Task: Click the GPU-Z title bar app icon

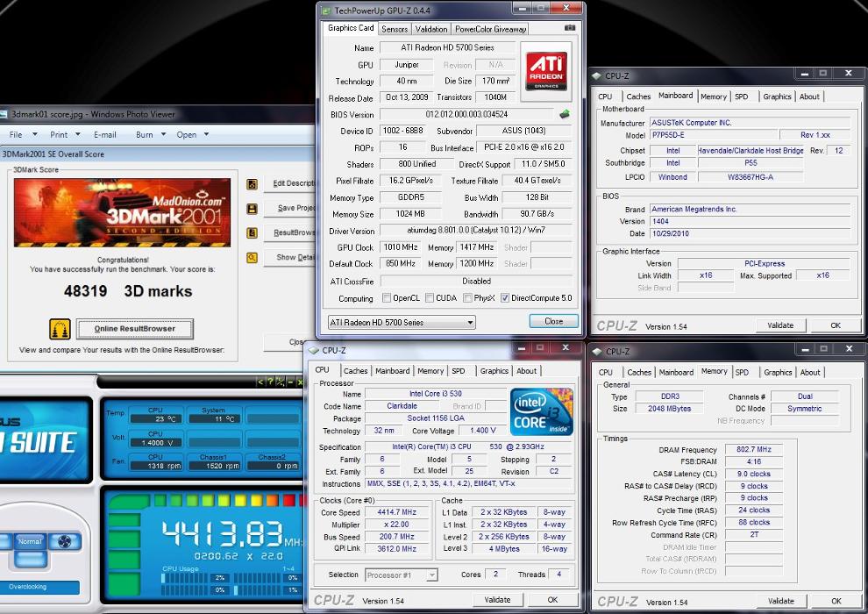Action: tap(325, 10)
